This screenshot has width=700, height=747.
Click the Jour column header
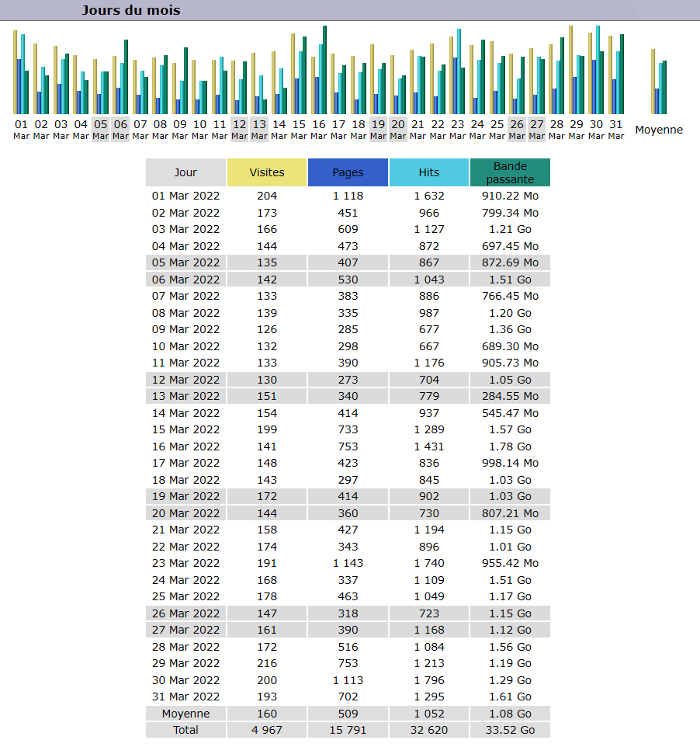click(x=185, y=172)
